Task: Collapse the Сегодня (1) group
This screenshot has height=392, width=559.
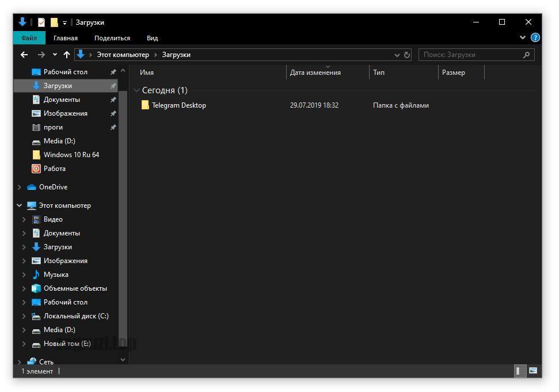Action: (136, 90)
